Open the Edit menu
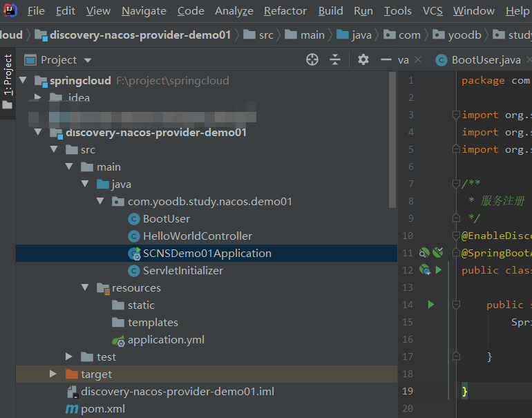532x418 pixels. point(65,11)
